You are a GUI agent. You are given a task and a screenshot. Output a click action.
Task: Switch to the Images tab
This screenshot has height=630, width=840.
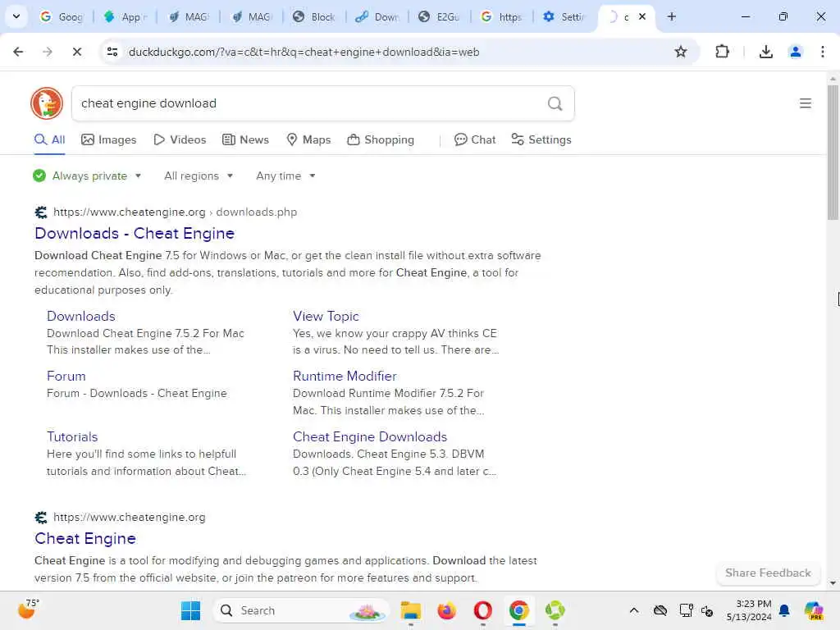[109, 139]
